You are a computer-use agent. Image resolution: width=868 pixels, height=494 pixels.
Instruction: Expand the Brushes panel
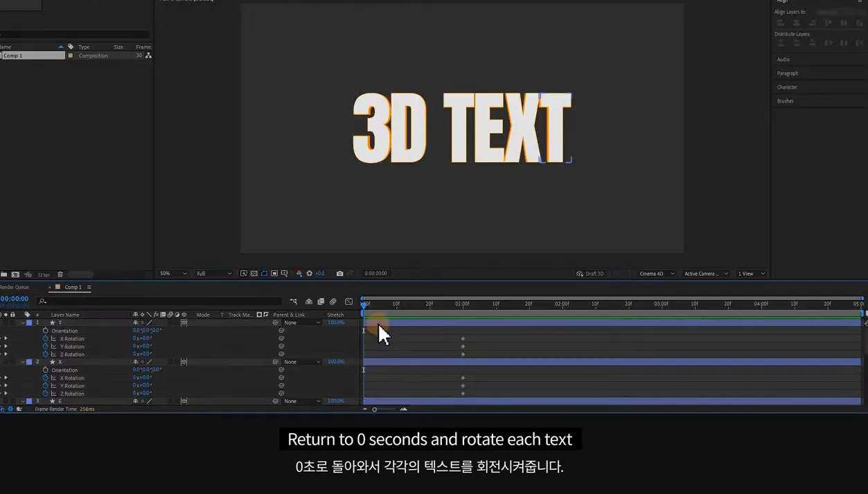pos(785,101)
